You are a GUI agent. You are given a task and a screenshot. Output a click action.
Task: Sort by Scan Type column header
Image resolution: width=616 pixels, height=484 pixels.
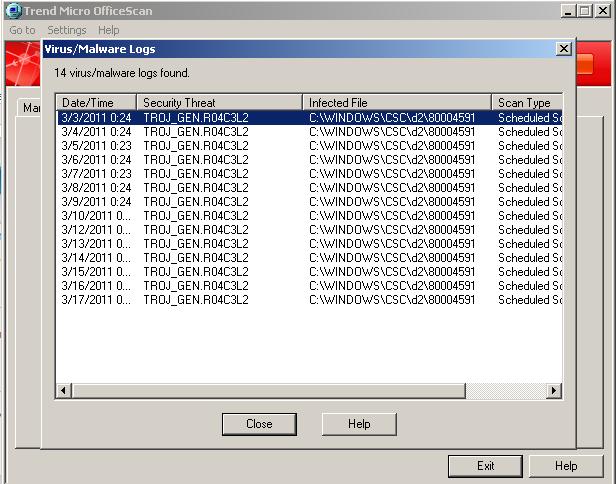tap(527, 103)
